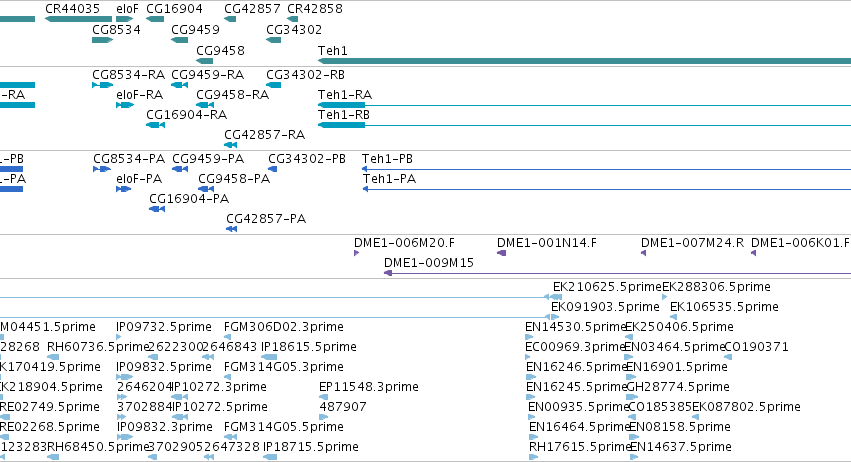Select protein CG9459-PA label
The height and width of the screenshot is (462, 851).
[x=208, y=159]
